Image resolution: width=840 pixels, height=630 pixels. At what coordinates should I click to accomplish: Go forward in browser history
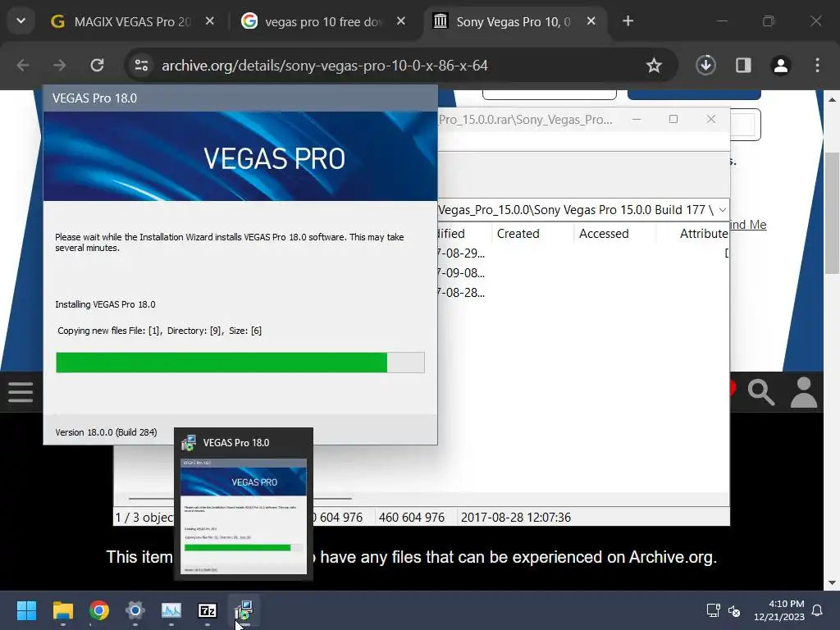tap(59, 66)
